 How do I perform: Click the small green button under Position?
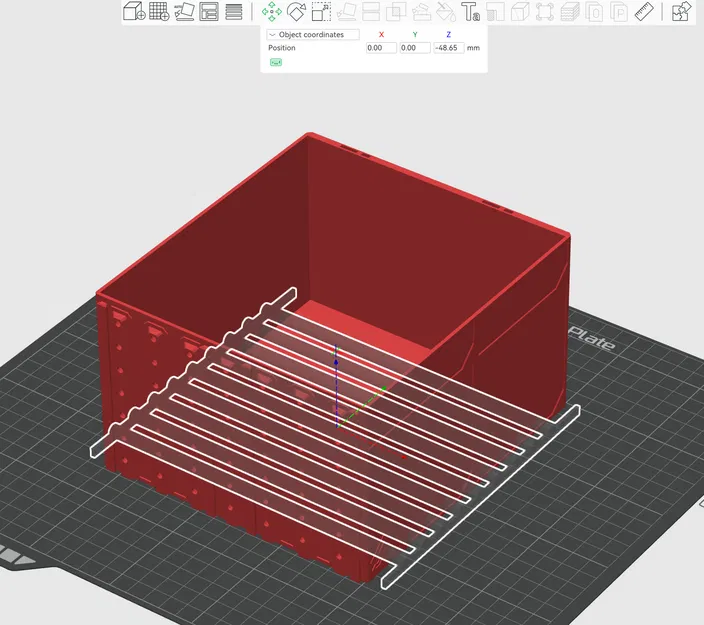(276, 62)
